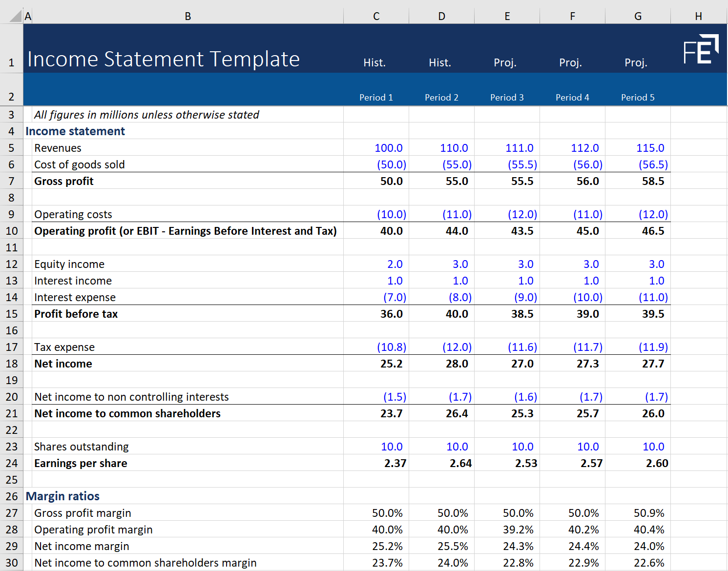Select the Net income cell for Period 2
The height and width of the screenshot is (571, 728).
457,363
